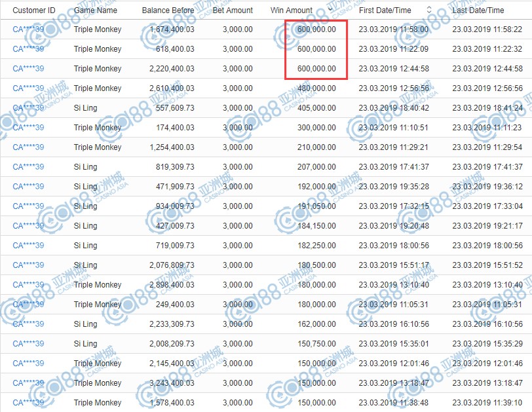Click the Bet Amount column header
This screenshot has width=532, height=412.
pyautogui.click(x=233, y=10)
